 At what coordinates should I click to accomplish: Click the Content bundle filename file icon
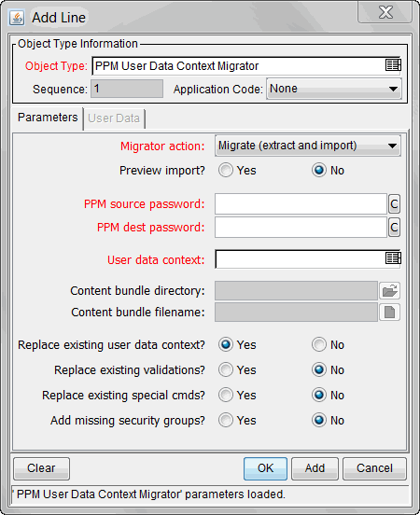pyautogui.click(x=390, y=312)
